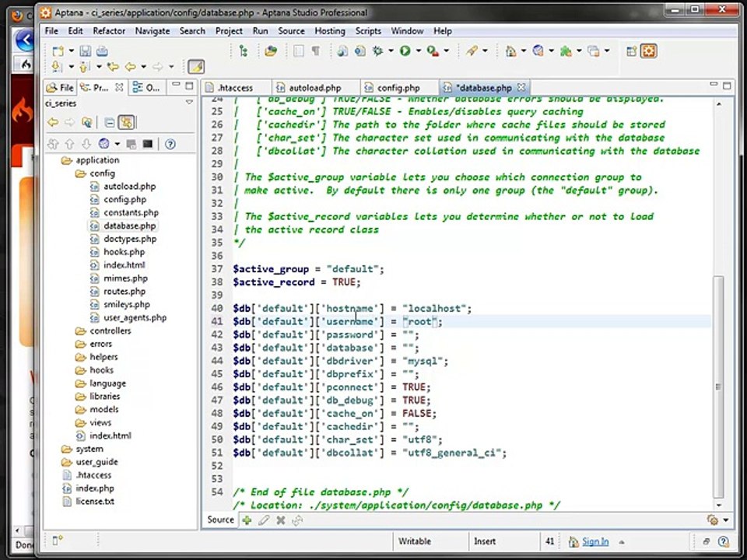The width and height of the screenshot is (747, 560).
Task: Click the 'localhost' value on line 40
Action: [x=434, y=309]
